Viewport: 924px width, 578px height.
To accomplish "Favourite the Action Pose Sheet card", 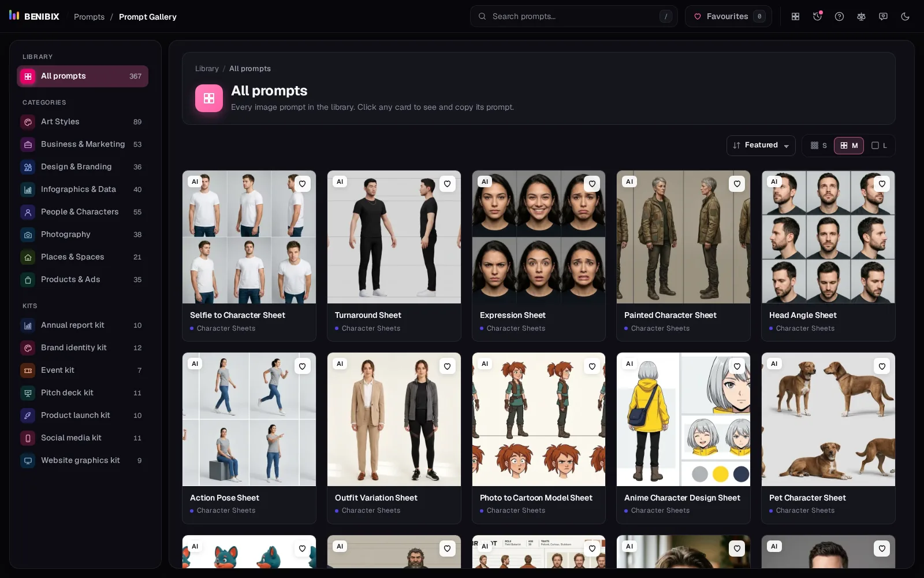I will (x=302, y=366).
